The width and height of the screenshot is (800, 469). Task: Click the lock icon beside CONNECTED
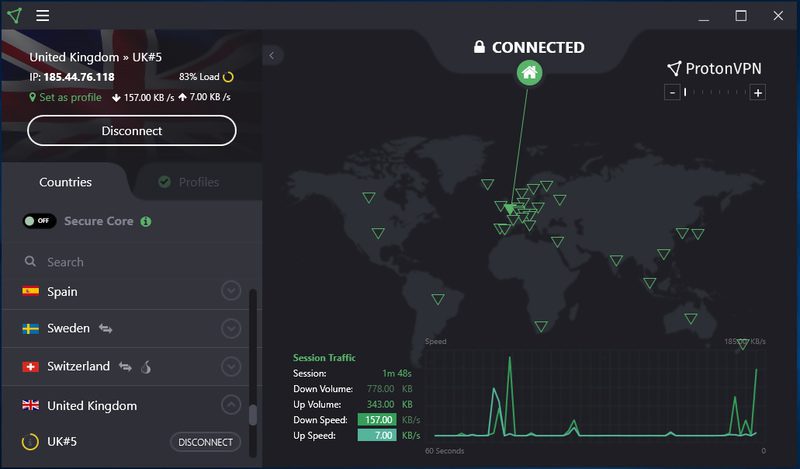(x=479, y=47)
